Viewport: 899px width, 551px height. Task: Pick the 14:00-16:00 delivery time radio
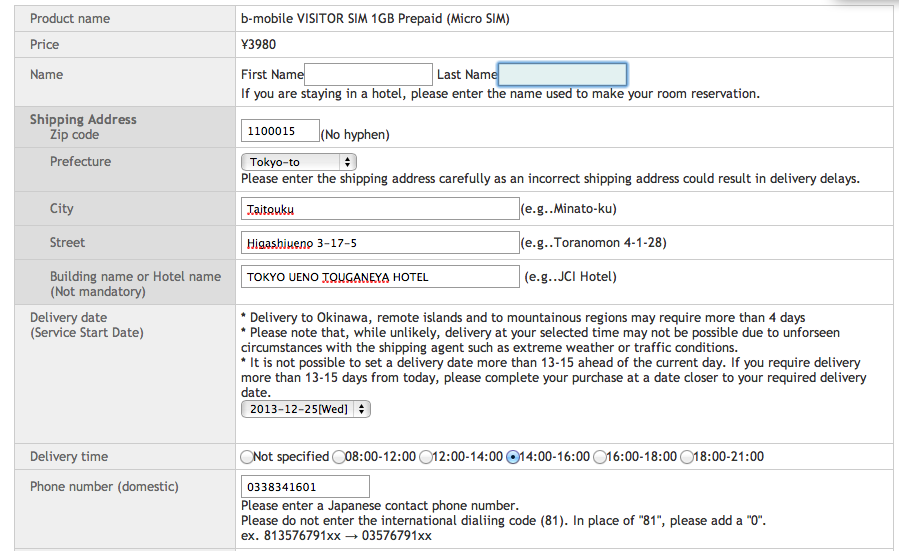point(513,457)
